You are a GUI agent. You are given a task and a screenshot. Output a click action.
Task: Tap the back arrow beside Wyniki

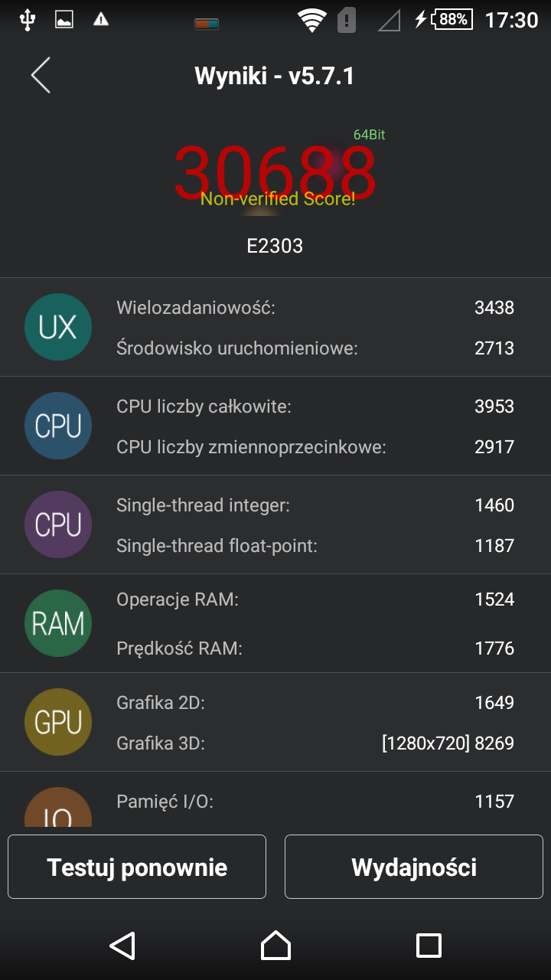pyautogui.click(x=41, y=76)
